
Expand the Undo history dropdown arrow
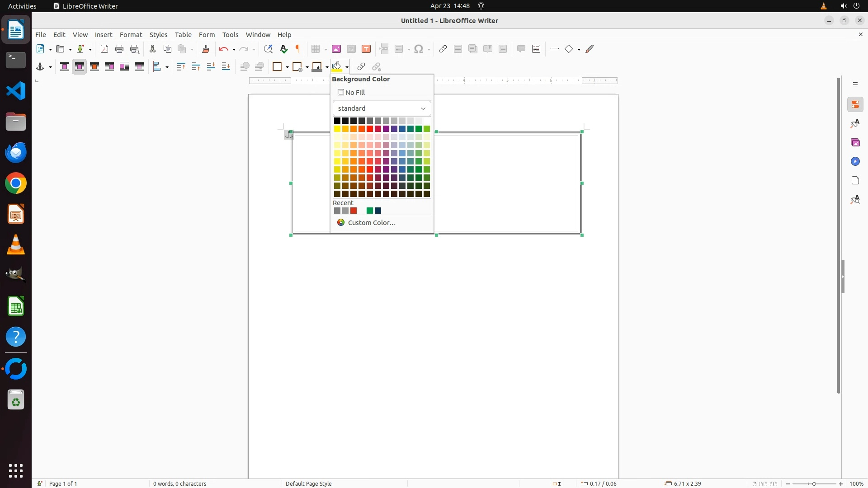click(234, 50)
